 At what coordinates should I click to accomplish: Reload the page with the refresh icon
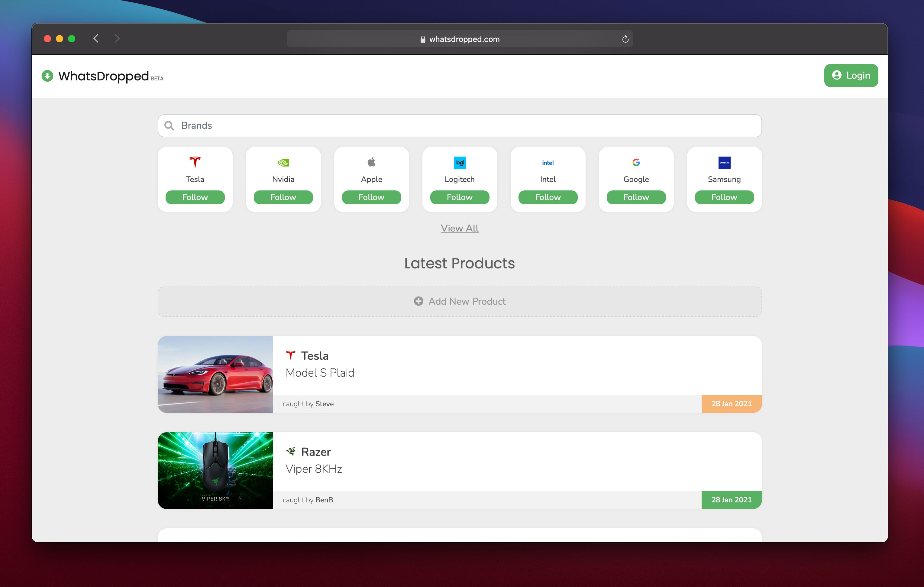pos(625,39)
